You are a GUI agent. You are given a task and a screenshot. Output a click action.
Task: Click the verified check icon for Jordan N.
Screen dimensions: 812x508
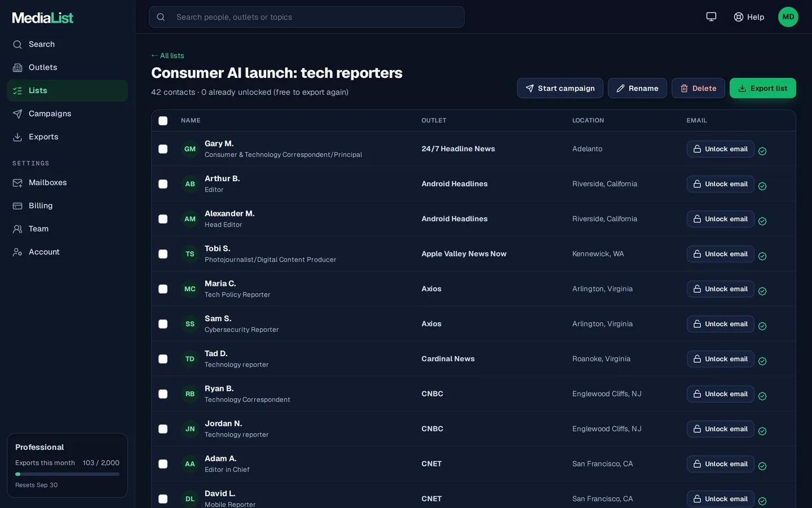762,431
